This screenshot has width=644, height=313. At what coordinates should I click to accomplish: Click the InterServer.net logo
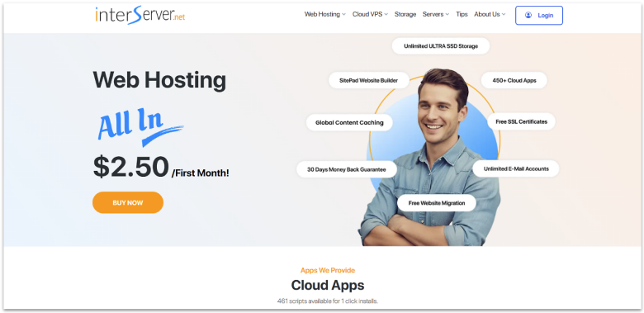[x=140, y=15]
